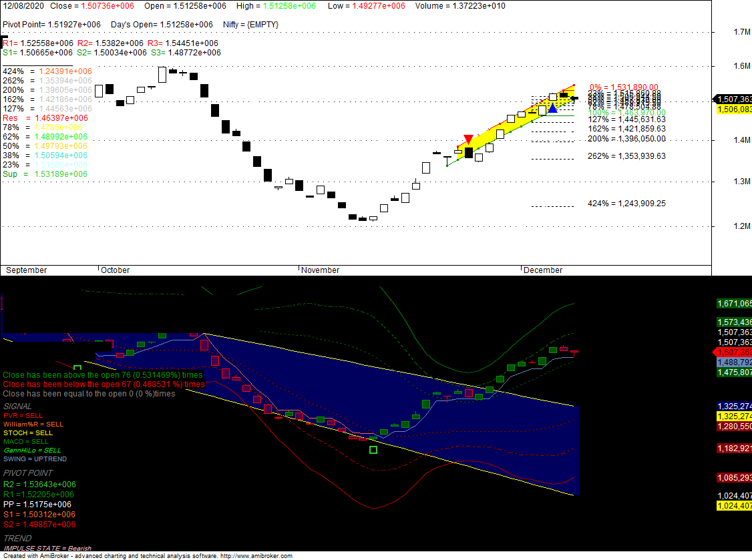Click the Low = 1.49277e+006 value
The height and width of the screenshot is (560, 752).
pos(367,6)
